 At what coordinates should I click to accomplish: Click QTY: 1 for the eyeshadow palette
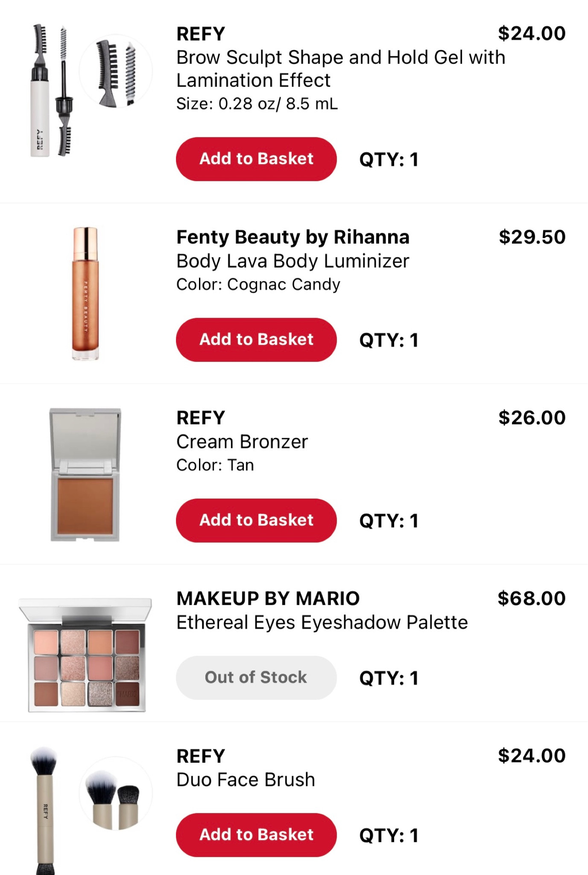coord(388,677)
